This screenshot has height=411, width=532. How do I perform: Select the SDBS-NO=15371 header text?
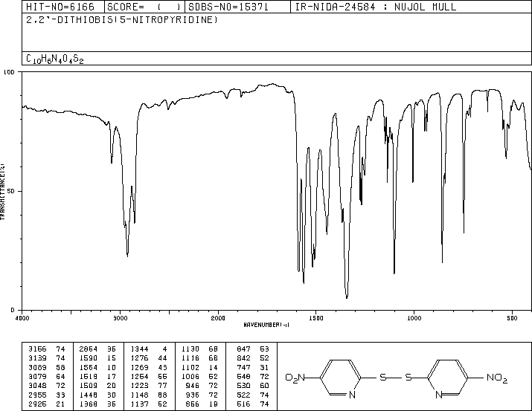point(228,7)
